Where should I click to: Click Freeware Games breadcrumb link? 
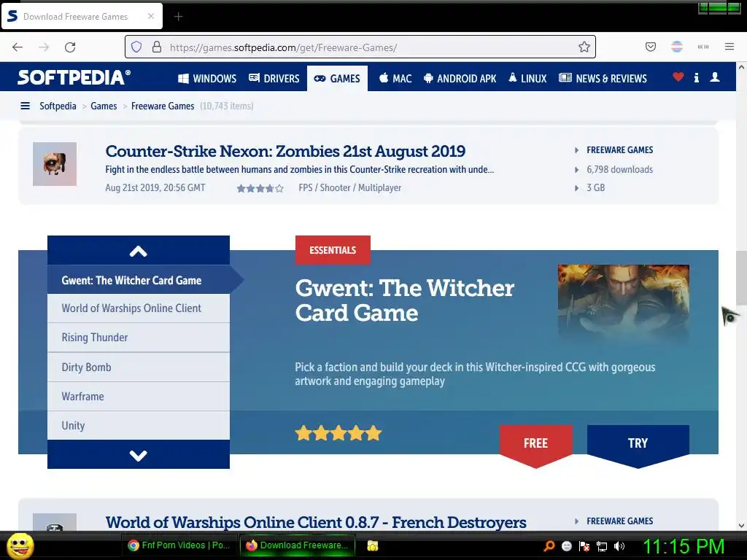click(163, 106)
